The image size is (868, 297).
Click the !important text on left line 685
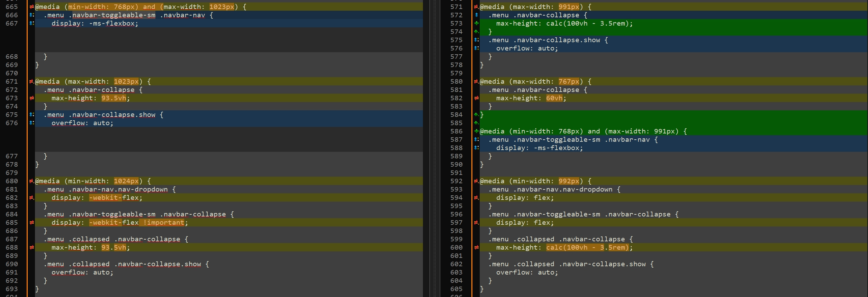(x=163, y=223)
